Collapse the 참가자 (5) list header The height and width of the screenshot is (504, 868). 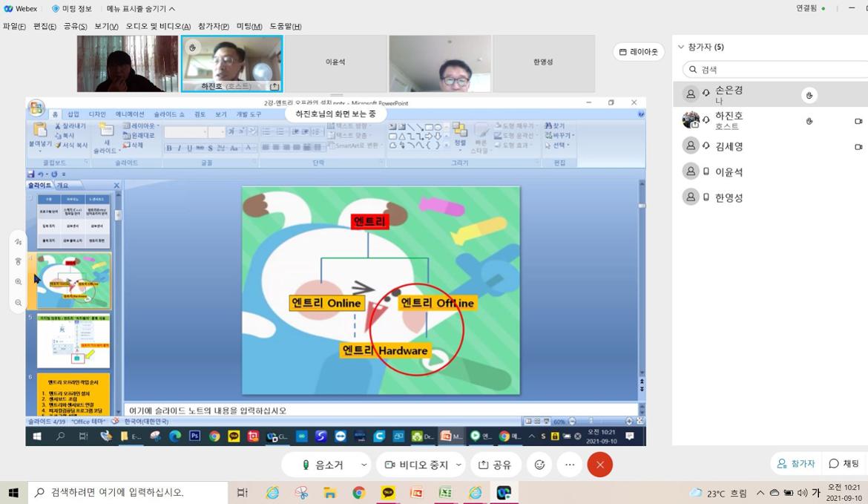click(x=701, y=47)
